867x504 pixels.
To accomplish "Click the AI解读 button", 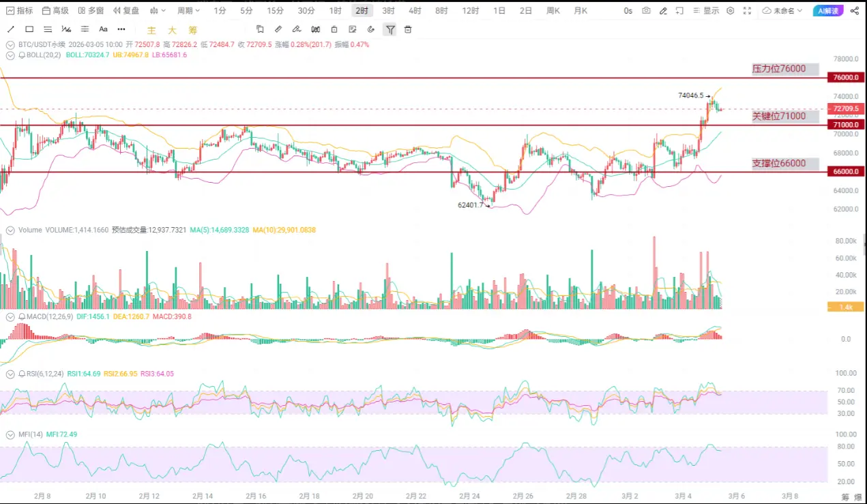I will tap(827, 11).
